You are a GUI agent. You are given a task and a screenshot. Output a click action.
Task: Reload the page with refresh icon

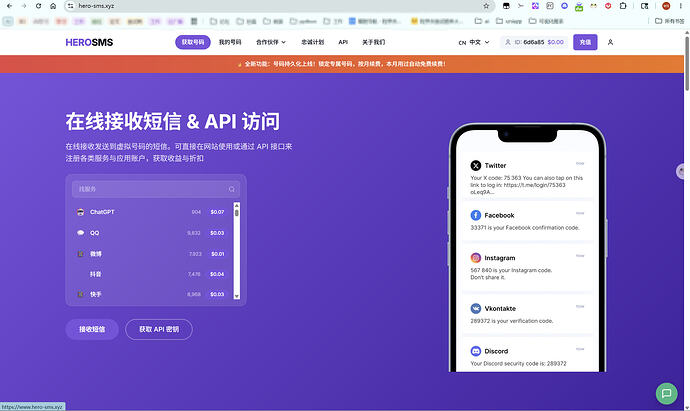tap(38, 6)
